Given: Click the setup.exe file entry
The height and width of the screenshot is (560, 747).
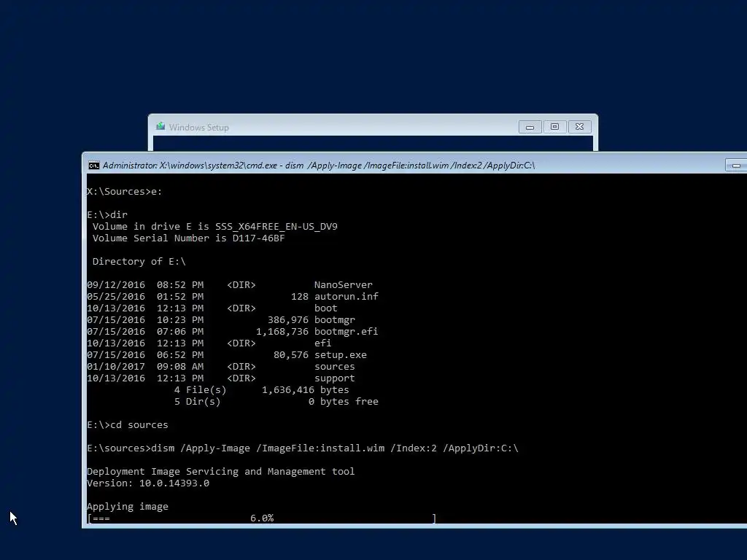Looking at the screenshot, I should coord(227,355).
